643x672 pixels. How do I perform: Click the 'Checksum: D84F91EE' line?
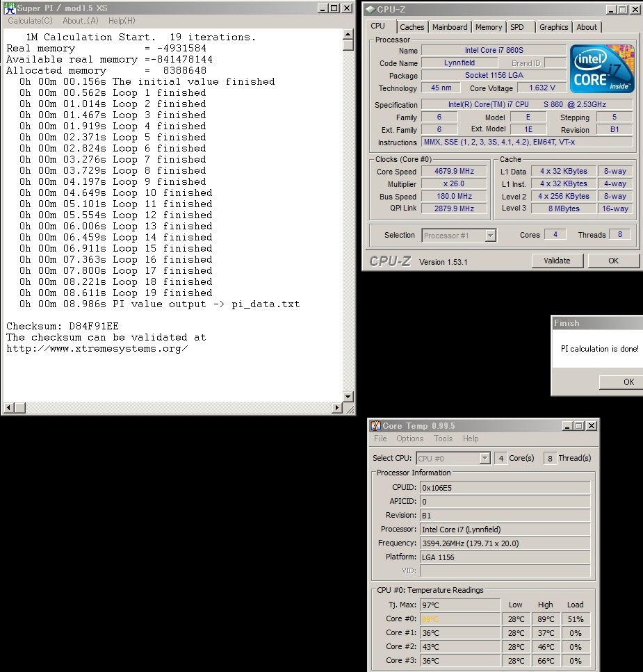coord(63,326)
